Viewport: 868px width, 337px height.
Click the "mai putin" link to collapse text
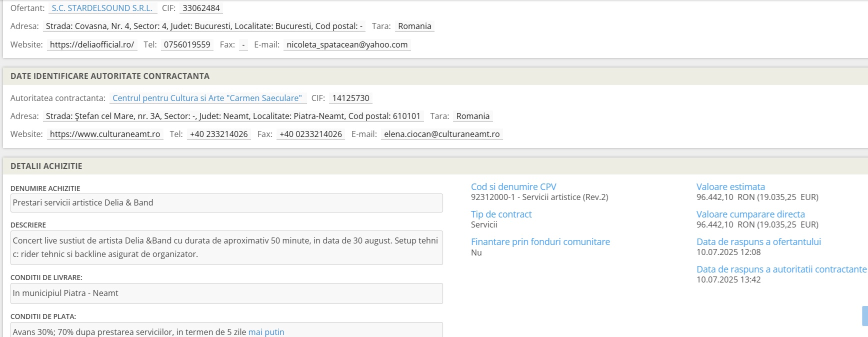[266, 332]
